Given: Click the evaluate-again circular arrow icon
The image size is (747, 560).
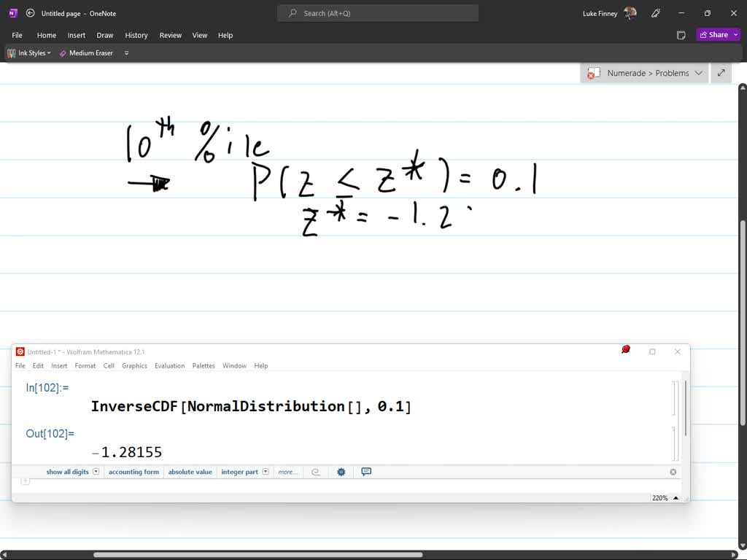Looking at the screenshot, I should (316, 472).
